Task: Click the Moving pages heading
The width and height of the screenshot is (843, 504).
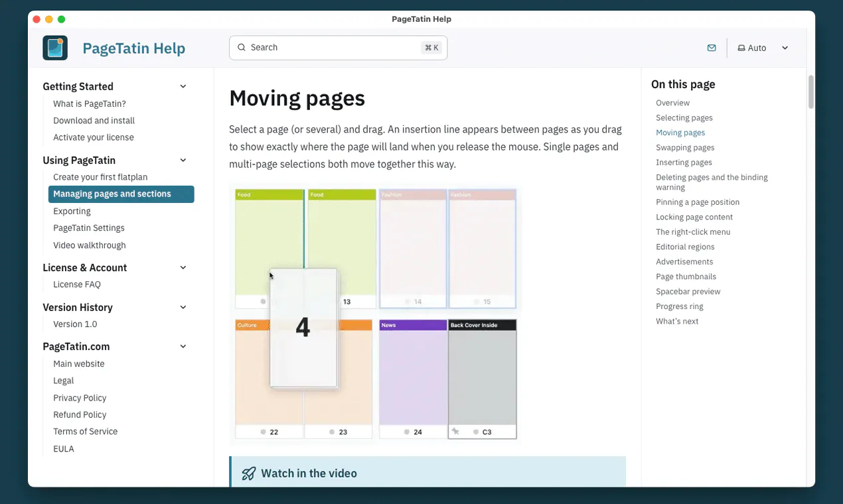Action: (297, 99)
